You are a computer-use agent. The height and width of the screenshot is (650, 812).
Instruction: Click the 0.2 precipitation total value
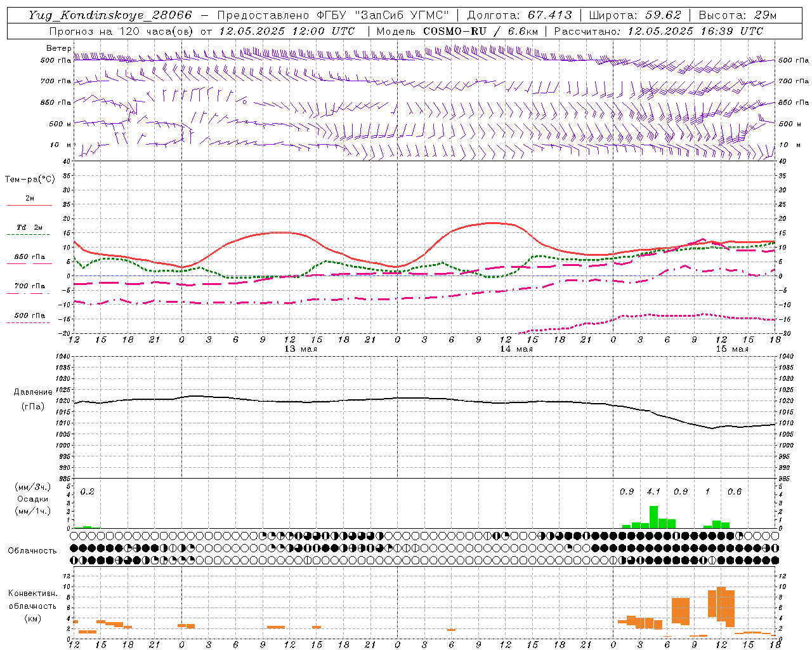click(88, 491)
